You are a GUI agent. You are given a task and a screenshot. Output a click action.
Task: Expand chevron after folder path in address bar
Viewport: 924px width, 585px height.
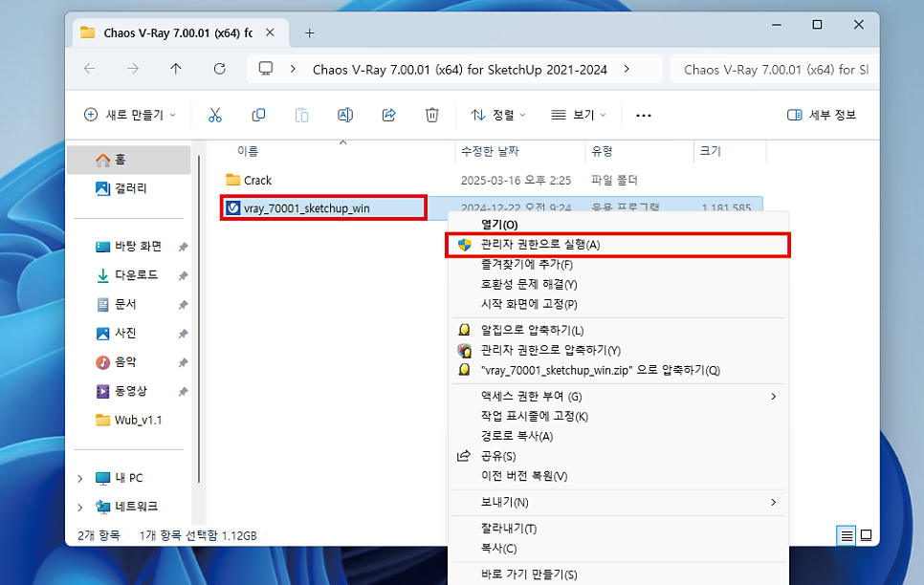pos(627,70)
